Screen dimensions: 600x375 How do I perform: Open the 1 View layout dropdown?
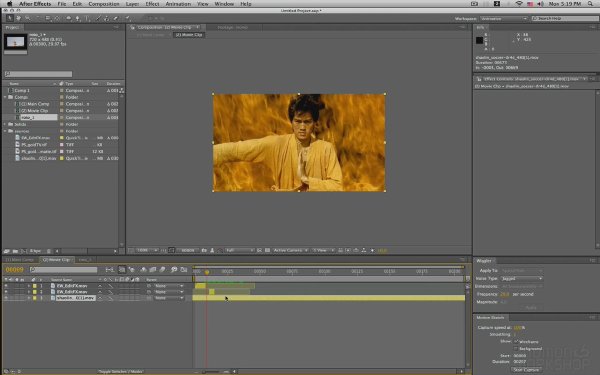(x=323, y=250)
